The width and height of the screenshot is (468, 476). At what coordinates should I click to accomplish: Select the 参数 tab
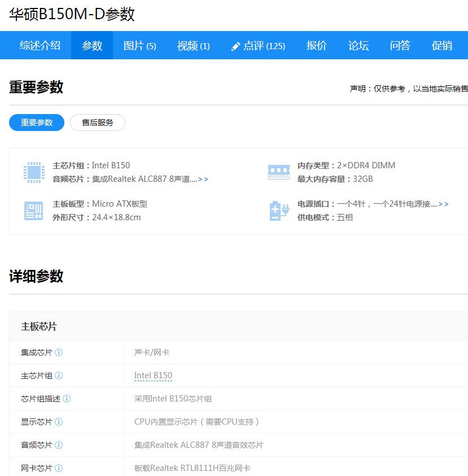tap(92, 45)
